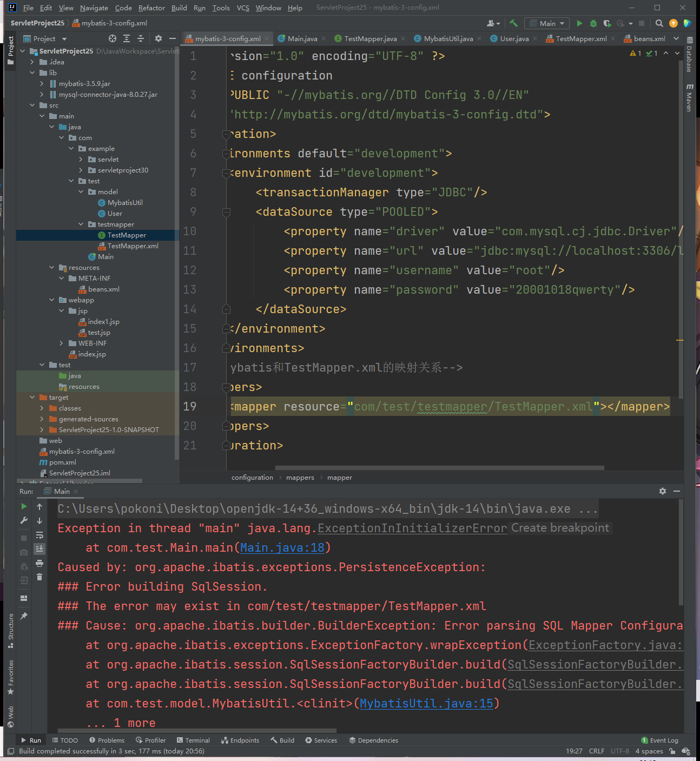Screen dimensions: 700x761
Task: Open MybatisUtil.java:15 stack trace link
Action: tap(426, 703)
